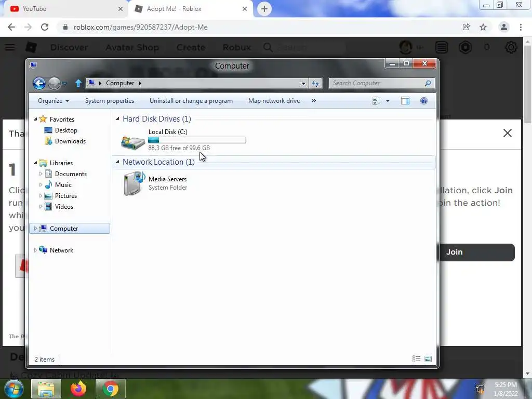
Task: Select the Media Servers icon
Action: pos(134,183)
